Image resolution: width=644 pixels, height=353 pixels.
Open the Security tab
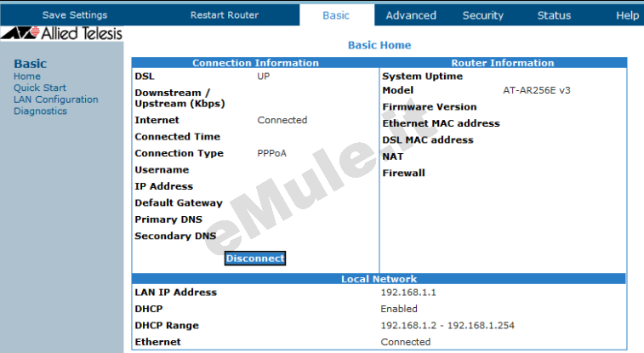(x=482, y=15)
